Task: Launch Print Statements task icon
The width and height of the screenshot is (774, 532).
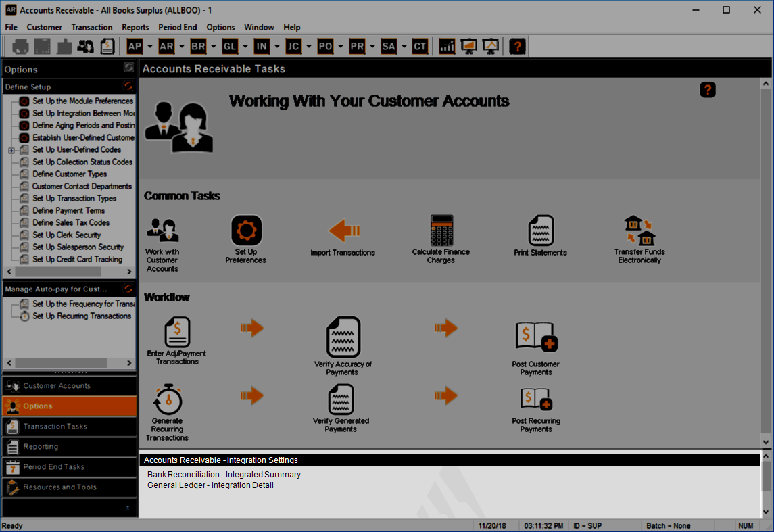Action: (x=541, y=231)
